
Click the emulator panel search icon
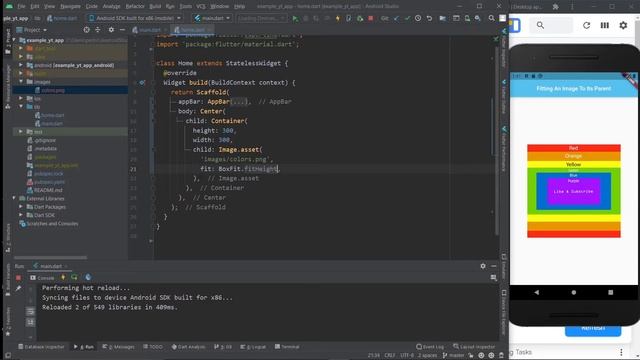tap(540, 25)
